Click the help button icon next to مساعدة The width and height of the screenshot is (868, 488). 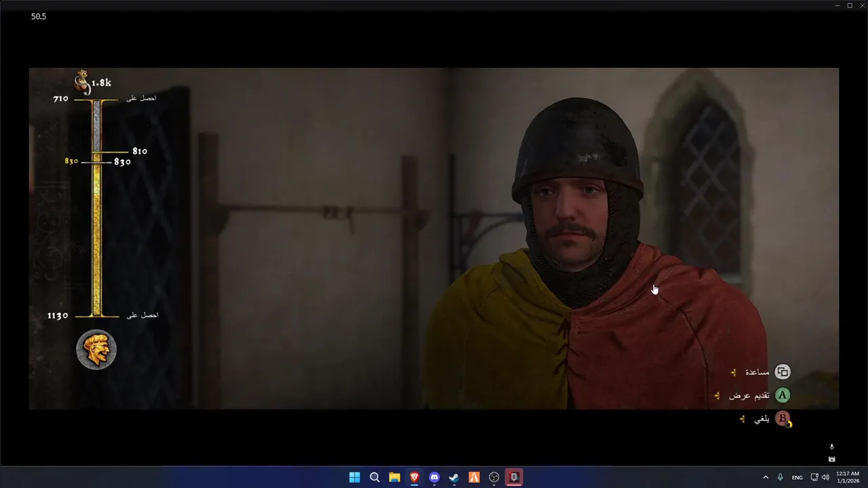(783, 371)
